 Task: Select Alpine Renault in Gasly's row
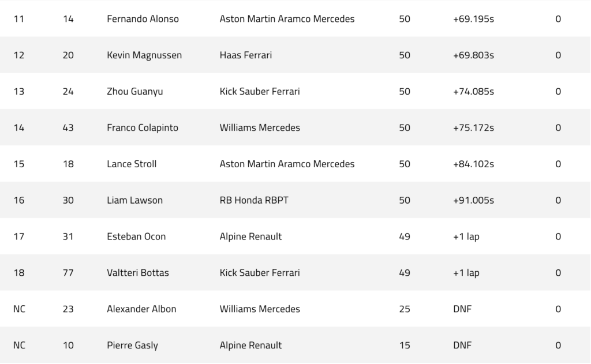[250, 345]
